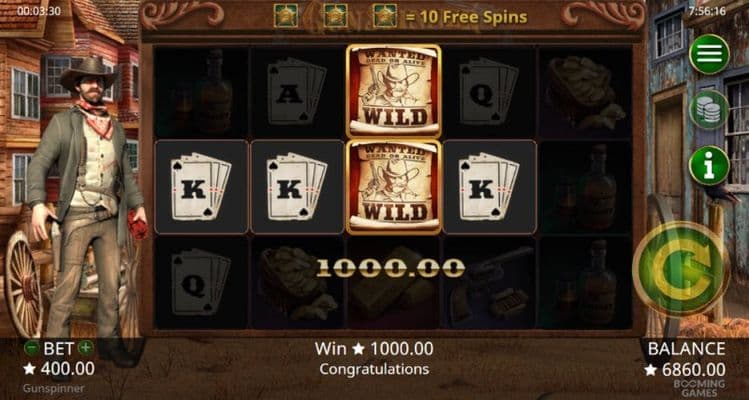Click the third sheriff badge scatter icon
This screenshot has height=400, width=749.
coord(385,16)
